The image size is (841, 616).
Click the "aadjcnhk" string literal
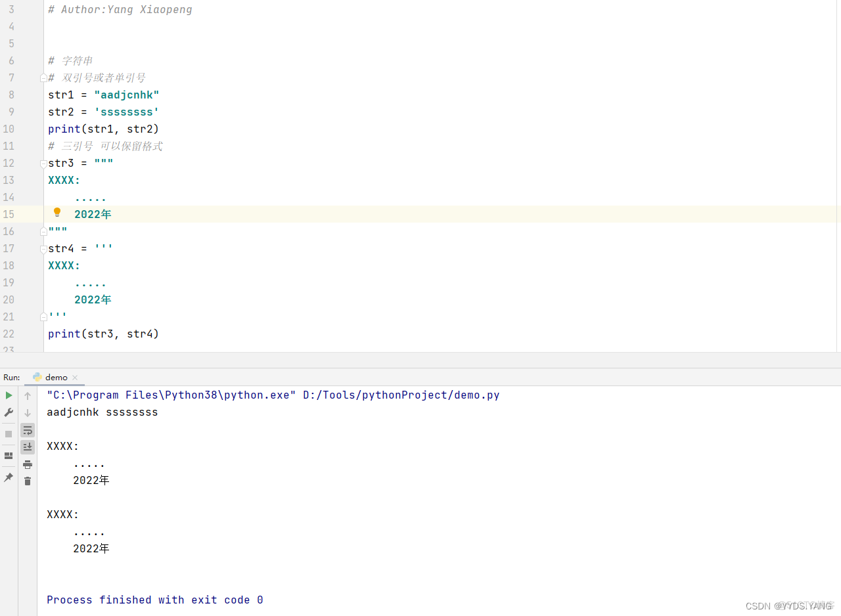[x=127, y=95]
